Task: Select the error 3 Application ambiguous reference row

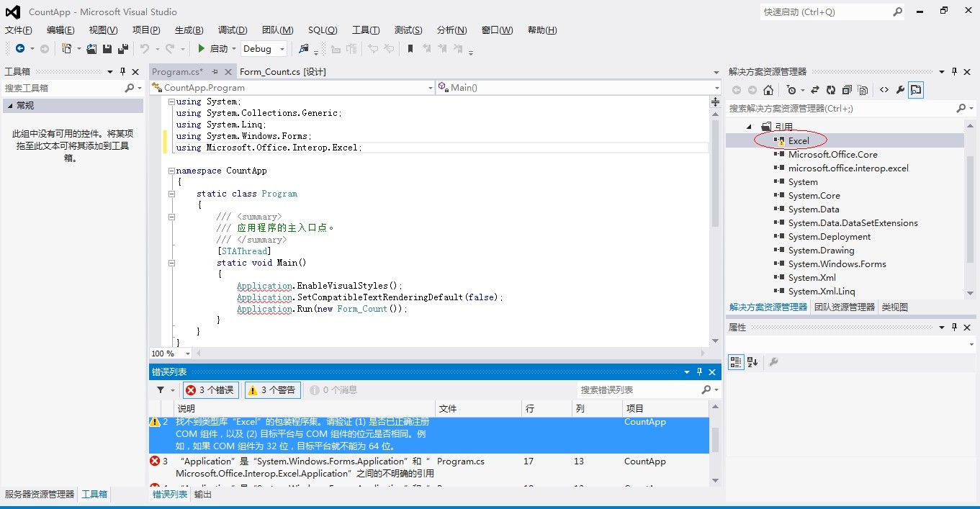Action: 429,467
